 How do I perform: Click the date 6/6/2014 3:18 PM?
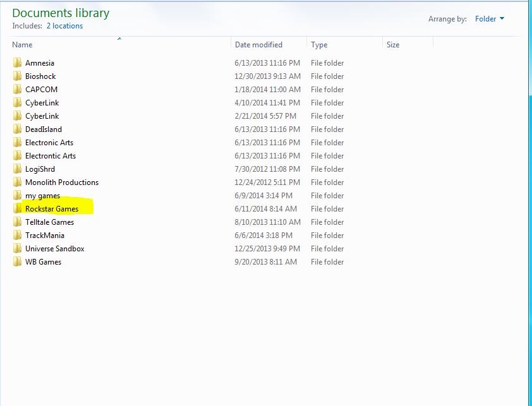[263, 235]
